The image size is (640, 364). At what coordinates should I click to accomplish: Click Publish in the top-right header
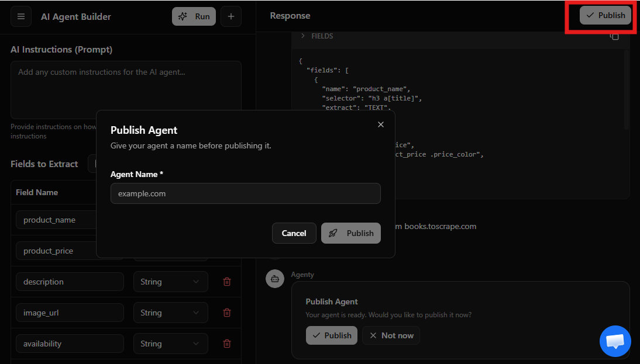point(605,15)
